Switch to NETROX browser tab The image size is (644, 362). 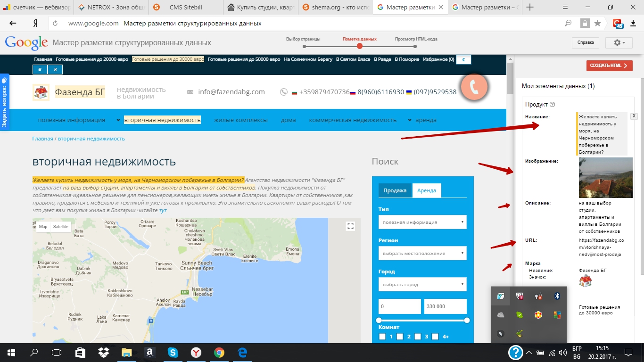pyautogui.click(x=111, y=7)
